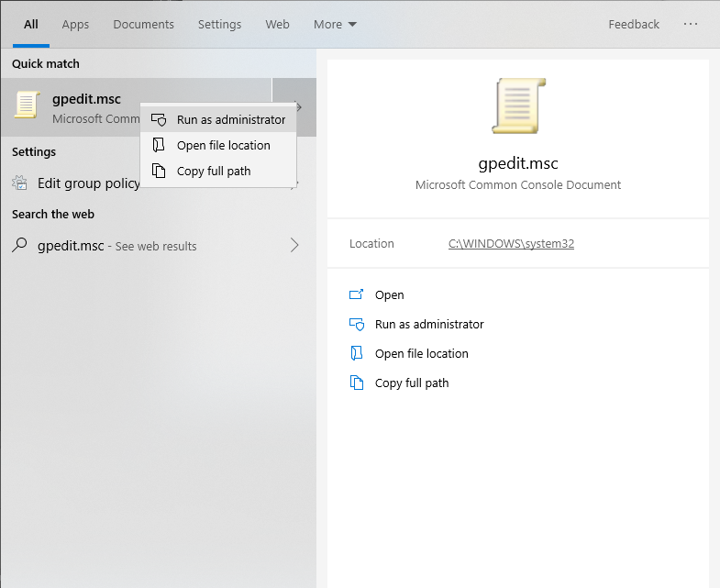Click the shield icon in the context menu
720x588 pixels.
(x=160, y=120)
